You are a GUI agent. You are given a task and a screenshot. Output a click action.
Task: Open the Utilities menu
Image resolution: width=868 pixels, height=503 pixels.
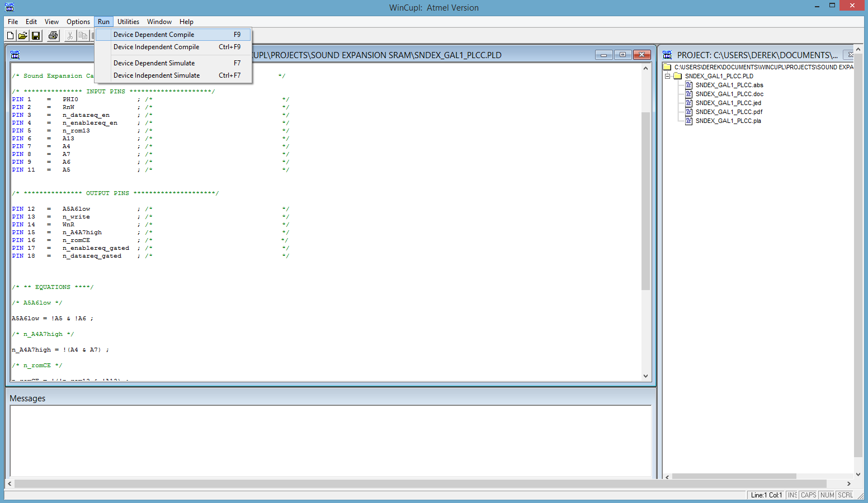pos(128,22)
